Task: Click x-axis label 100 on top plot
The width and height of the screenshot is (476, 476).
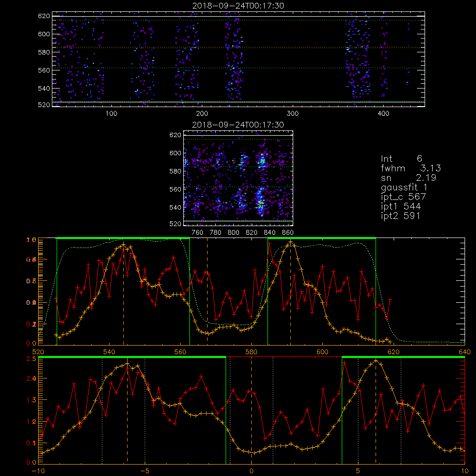Action: tap(111, 114)
